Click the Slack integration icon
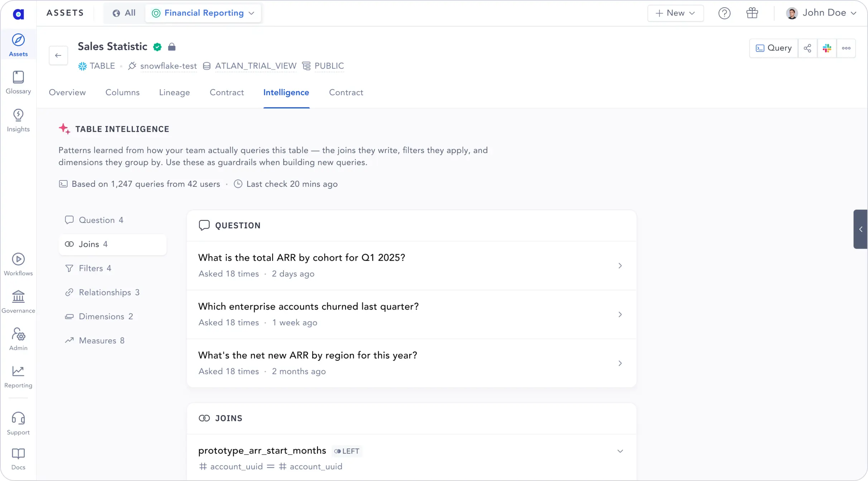This screenshot has height=481, width=868. 827,48
